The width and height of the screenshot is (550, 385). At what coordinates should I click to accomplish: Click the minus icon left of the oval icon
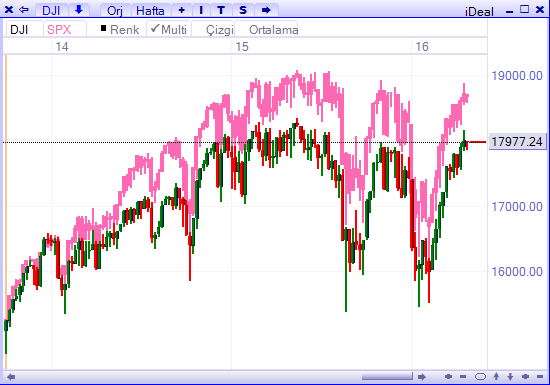(463, 377)
